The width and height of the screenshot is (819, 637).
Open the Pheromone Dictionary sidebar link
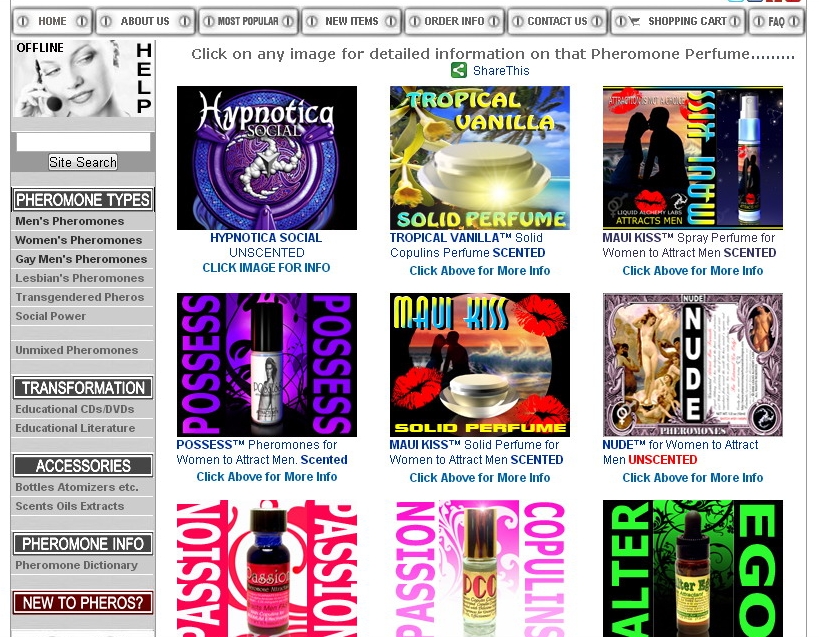pos(76,565)
